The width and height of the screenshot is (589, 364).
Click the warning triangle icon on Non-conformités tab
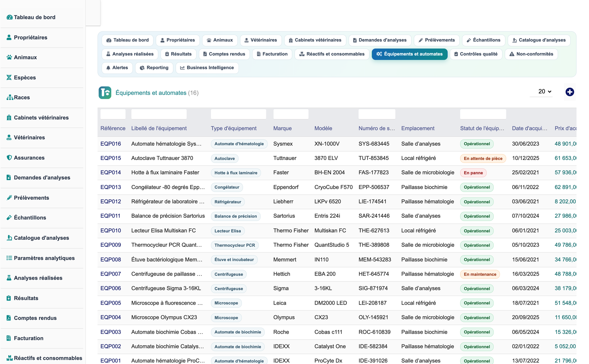[512, 54]
